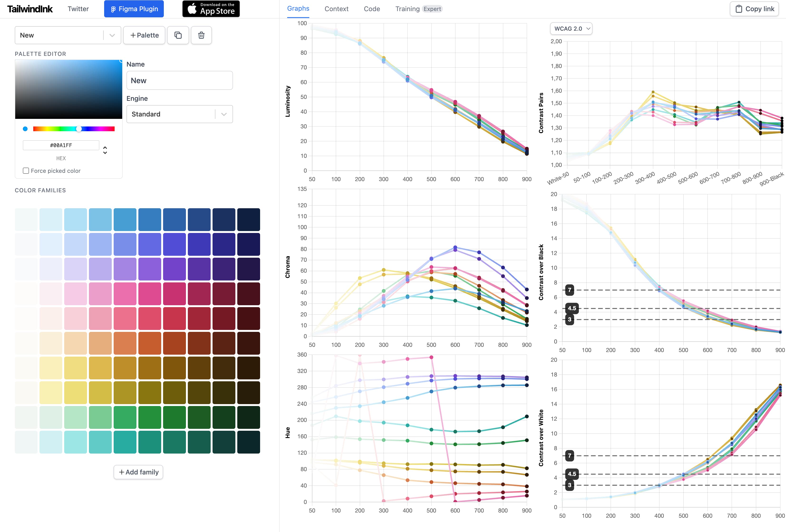
Task: Open the Training Expert tab
Action: click(x=418, y=9)
